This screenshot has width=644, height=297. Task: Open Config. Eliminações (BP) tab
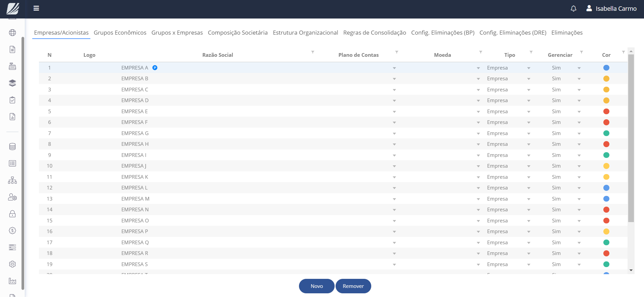pos(443,33)
